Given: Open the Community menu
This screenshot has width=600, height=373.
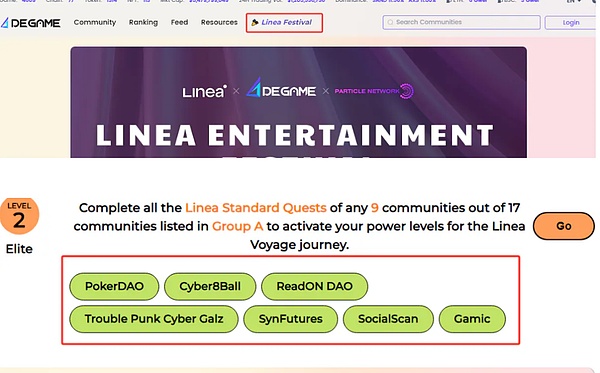Looking at the screenshot, I should (95, 23).
